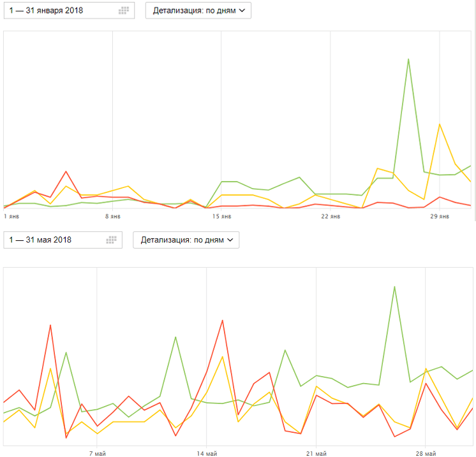The width and height of the screenshot is (476, 457).
Task: Select the '21 май' axis label
Action: click(316, 453)
